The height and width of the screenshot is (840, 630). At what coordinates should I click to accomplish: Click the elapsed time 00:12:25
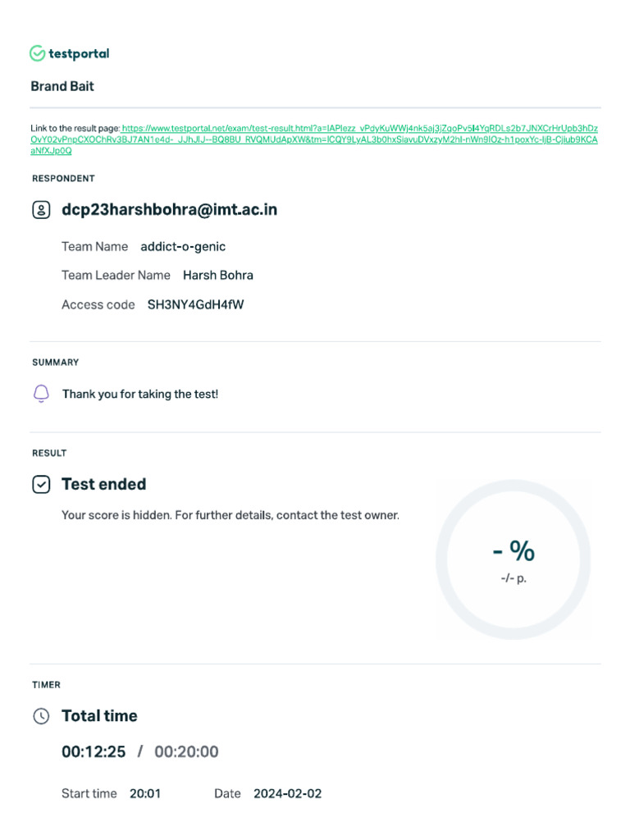point(94,752)
